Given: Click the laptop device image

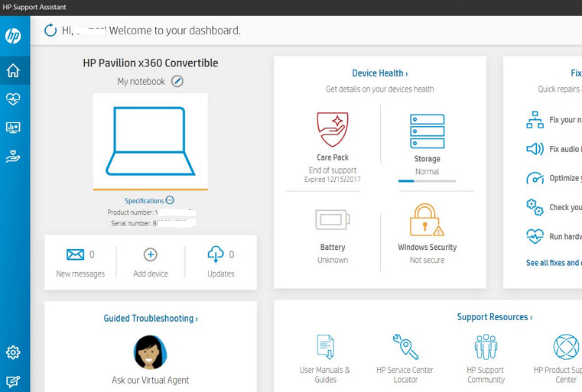Looking at the screenshot, I should click(x=151, y=141).
